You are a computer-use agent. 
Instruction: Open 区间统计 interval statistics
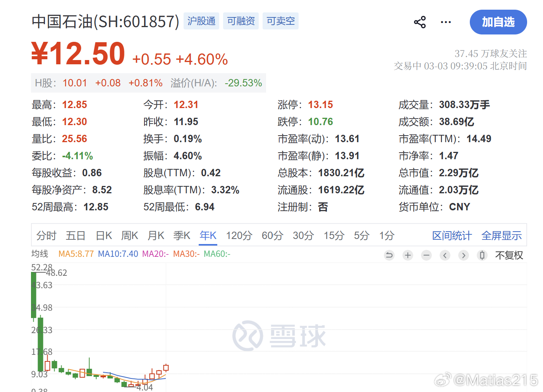point(452,235)
